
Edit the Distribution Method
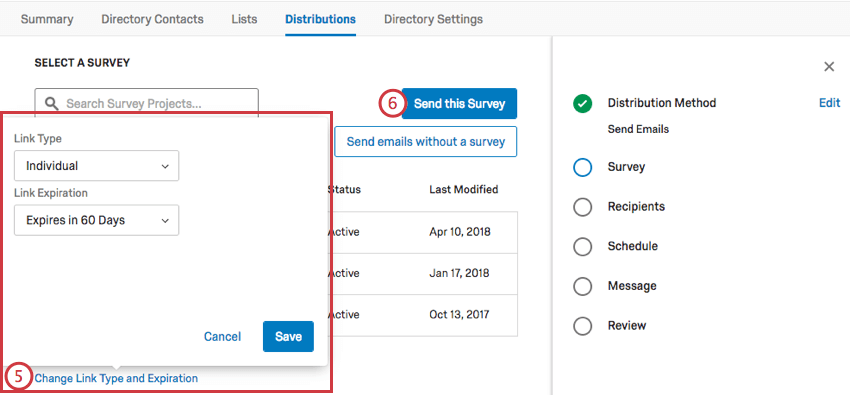click(829, 103)
